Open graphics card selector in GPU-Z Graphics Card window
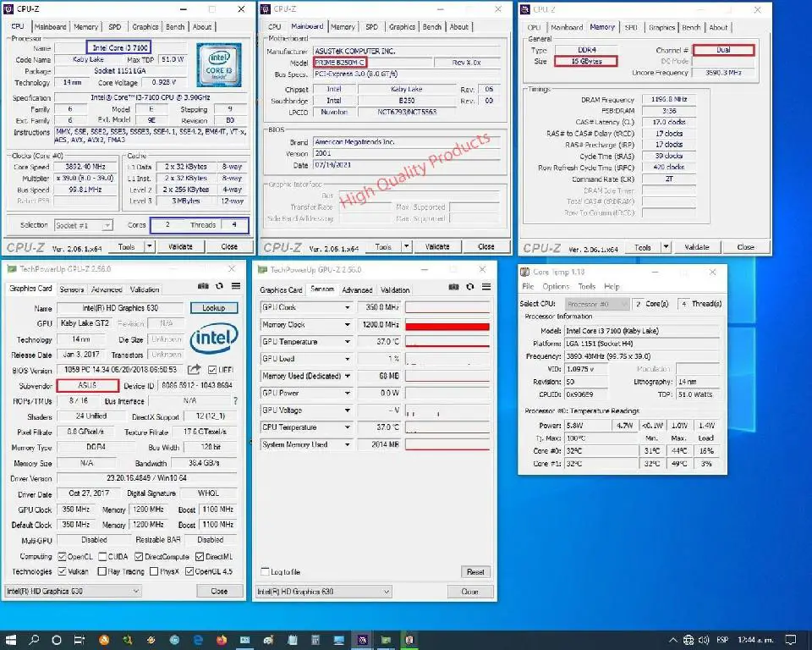The height and width of the screenshot is (650, 812). pyautogui.click(x=73, y=591)
